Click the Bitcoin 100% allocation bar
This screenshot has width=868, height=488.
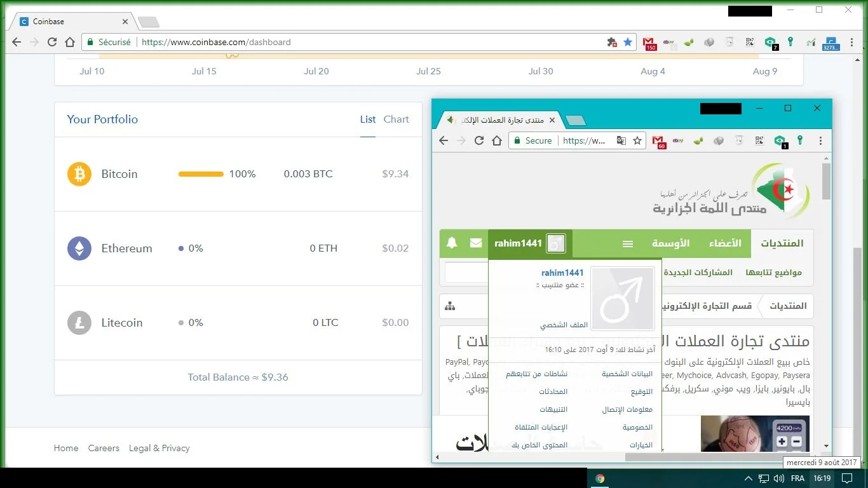point(201,174)
